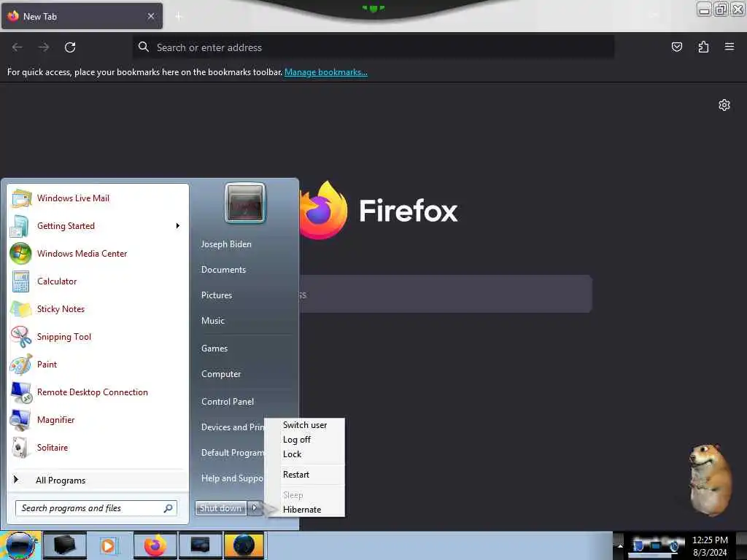Open Sticky Notes icon
This screenshot has width=747, height=560.
click(x=21, y=308)
